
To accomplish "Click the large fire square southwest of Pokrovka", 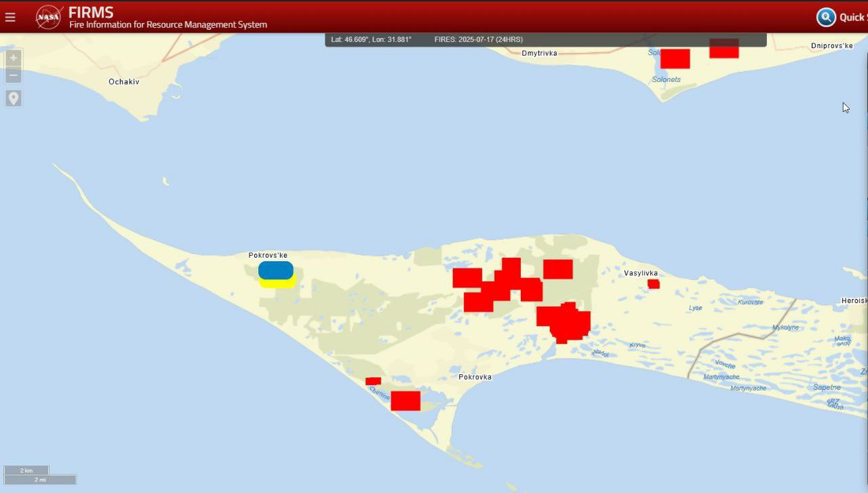I will click(406, 401).
